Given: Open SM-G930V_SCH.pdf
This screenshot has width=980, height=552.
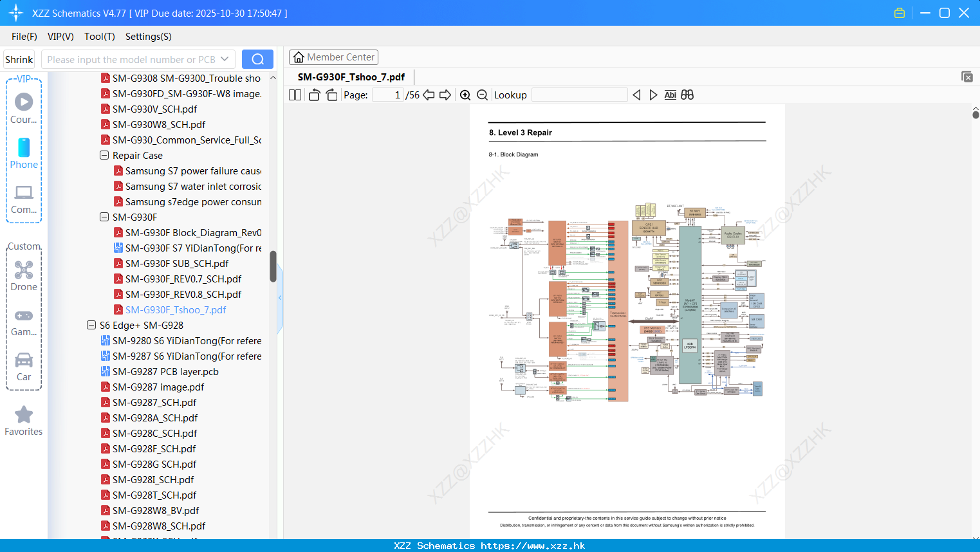Looking at the screenshot, I should pos(154,109).
